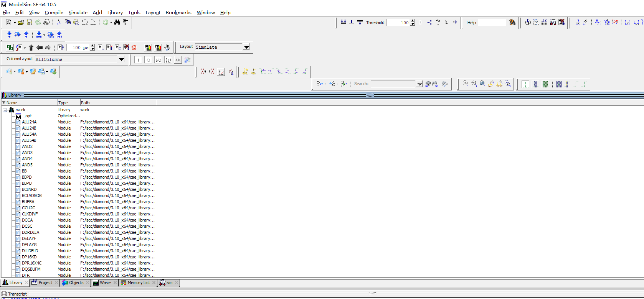Increase the run length stepper
The image size is (644, 299).
tap(92, 46)
